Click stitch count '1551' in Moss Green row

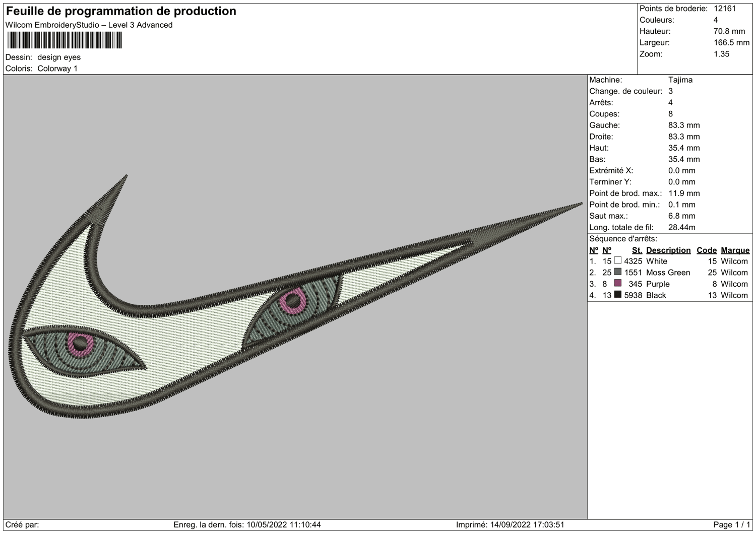[633, 273]
